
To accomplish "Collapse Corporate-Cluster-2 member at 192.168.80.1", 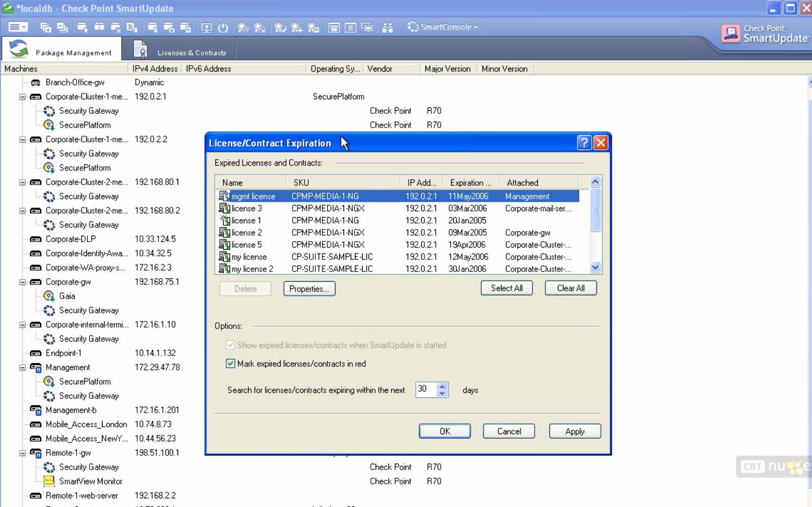I will coord(22,182).
